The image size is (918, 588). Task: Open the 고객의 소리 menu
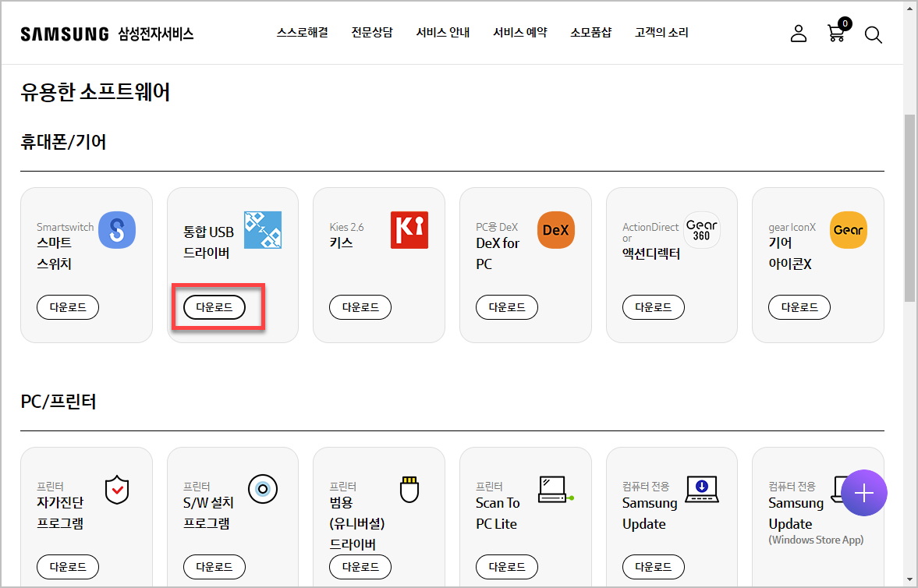[x=661, y=32]
